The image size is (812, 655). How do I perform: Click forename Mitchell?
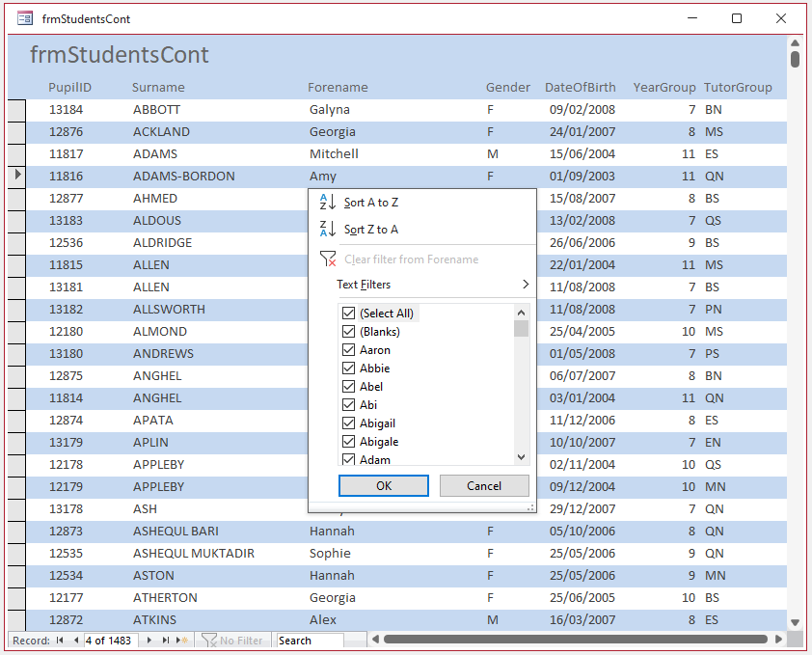334,154
